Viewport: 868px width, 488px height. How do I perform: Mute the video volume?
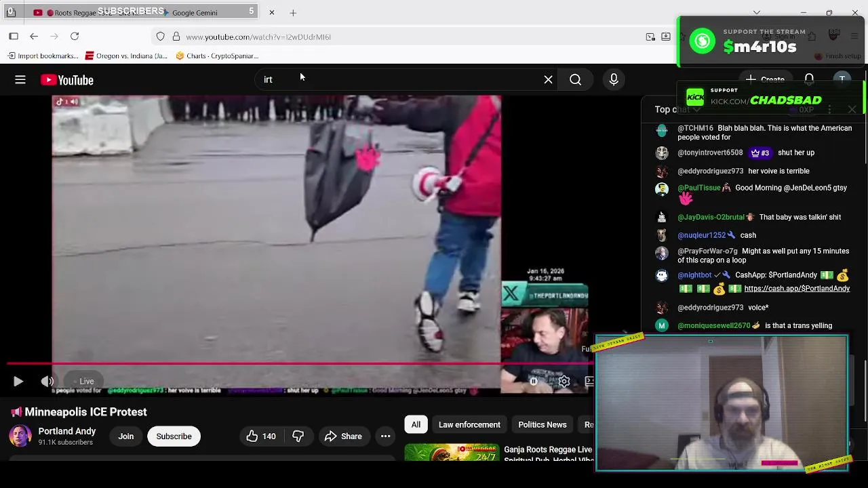click(47, 382)
